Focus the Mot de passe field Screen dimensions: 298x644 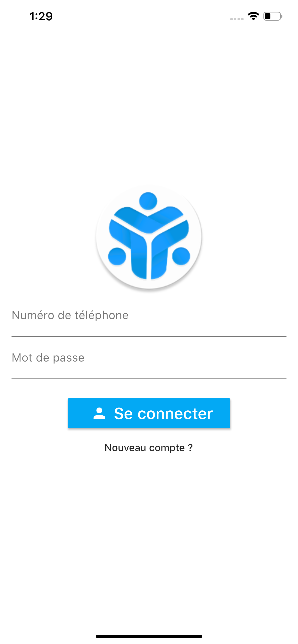click(149, 361)
